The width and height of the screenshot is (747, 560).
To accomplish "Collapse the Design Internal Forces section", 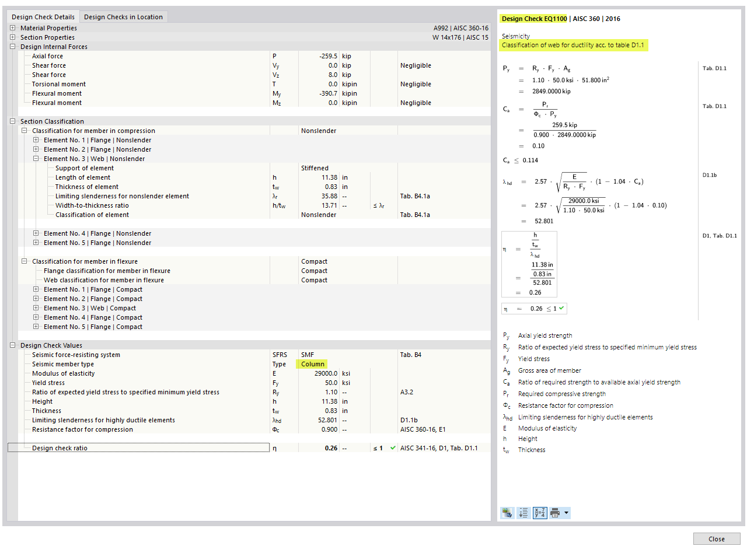I will click(13, 47).
